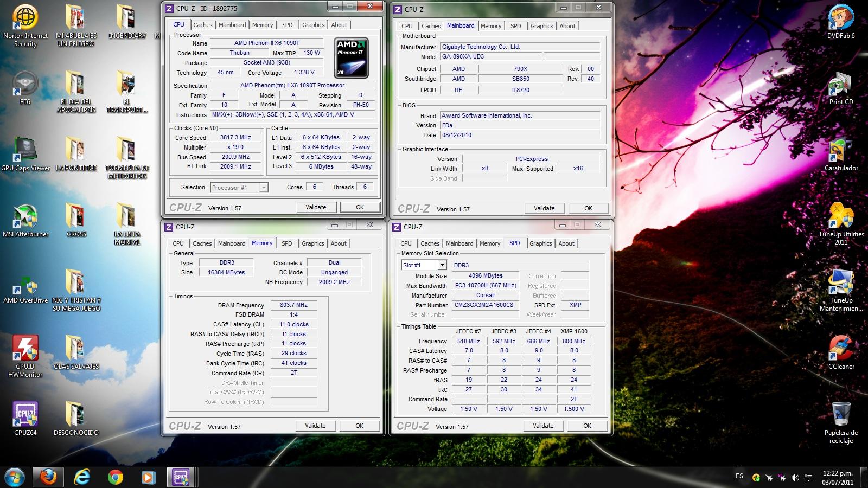Open EL TRANSPORT folder icon
Screen dimensions: 868x488
tap(127, 92)
